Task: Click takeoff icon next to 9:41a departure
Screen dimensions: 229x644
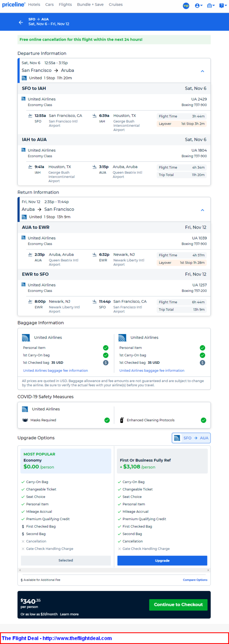Action: point(30,167)
